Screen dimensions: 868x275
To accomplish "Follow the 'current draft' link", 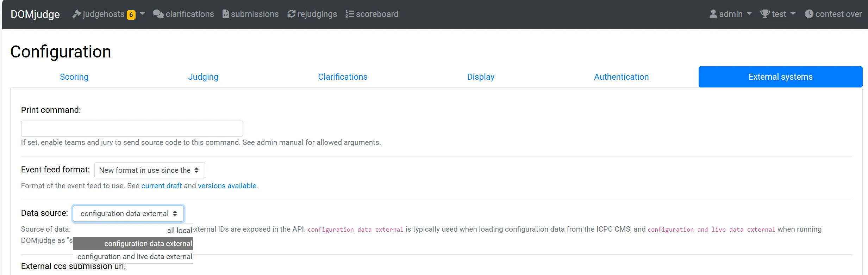I will click(x=162, y=186).
